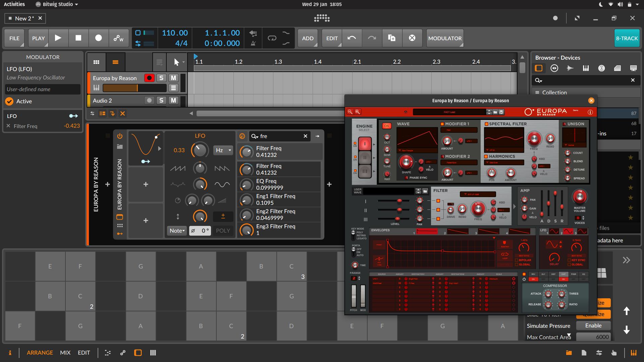Select Europa engine I button

[x=365, y=144]
